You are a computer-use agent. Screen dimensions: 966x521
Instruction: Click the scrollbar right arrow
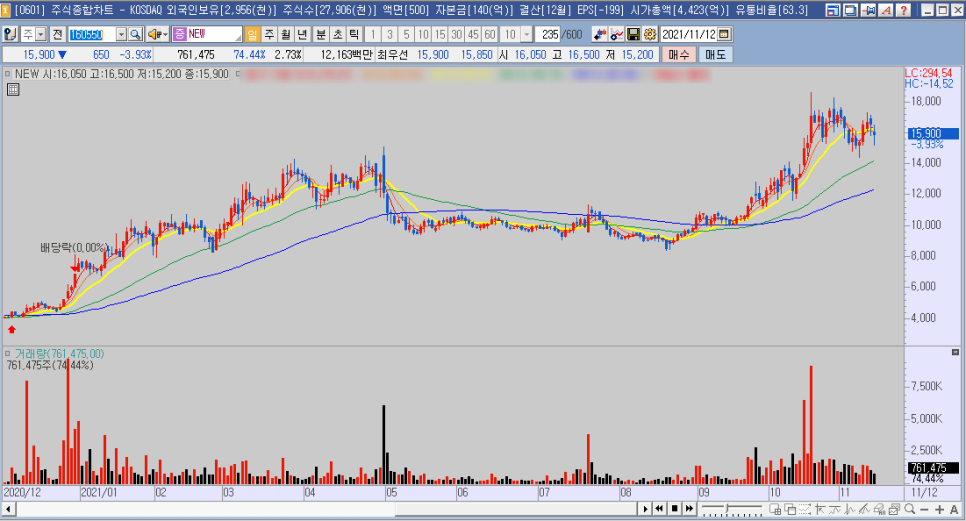coord(644,509)
